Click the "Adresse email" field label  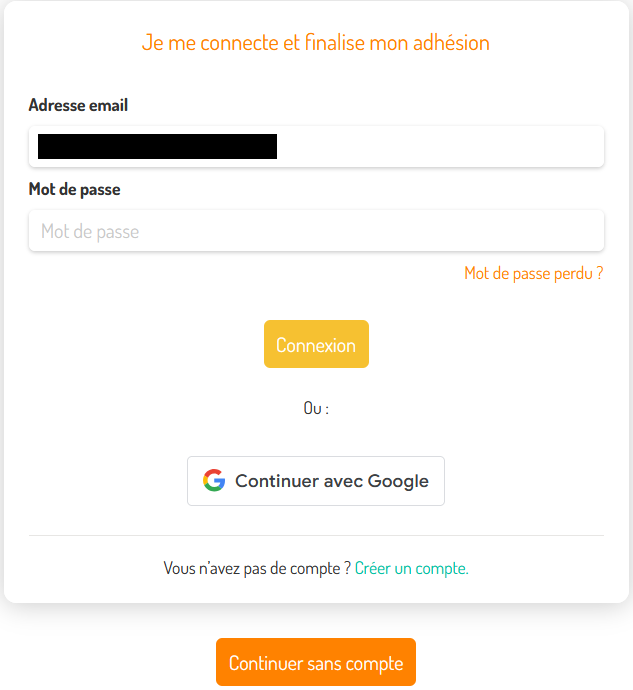[x=78, y=105]
